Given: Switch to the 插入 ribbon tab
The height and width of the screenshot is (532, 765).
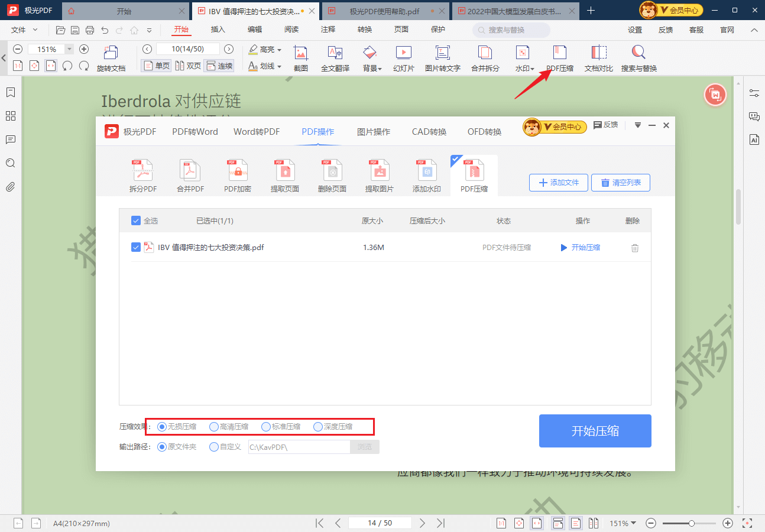Looking at the screenshot, I should (218, 30).
